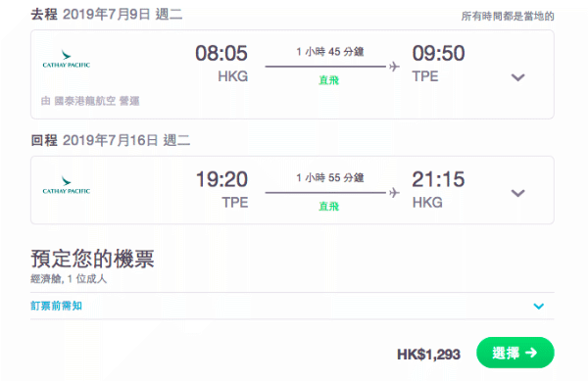Click the 21:15 HKG arrival time

tap(438, 179)
